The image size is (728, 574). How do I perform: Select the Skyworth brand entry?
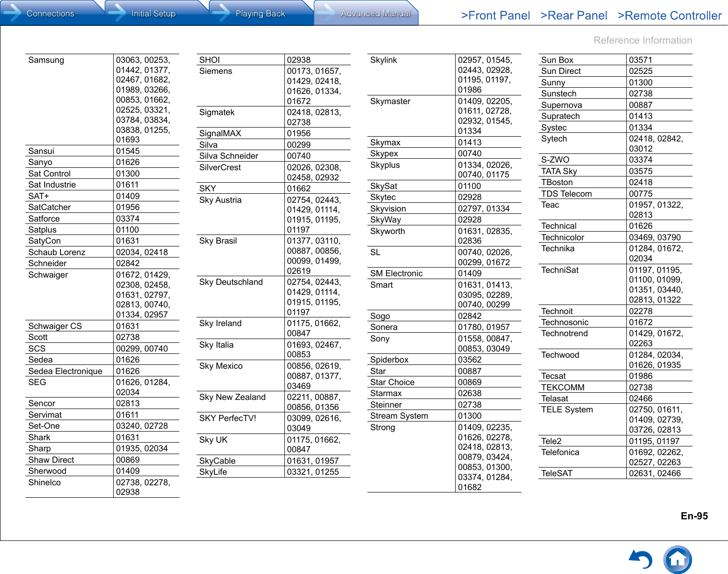[387, 231]
